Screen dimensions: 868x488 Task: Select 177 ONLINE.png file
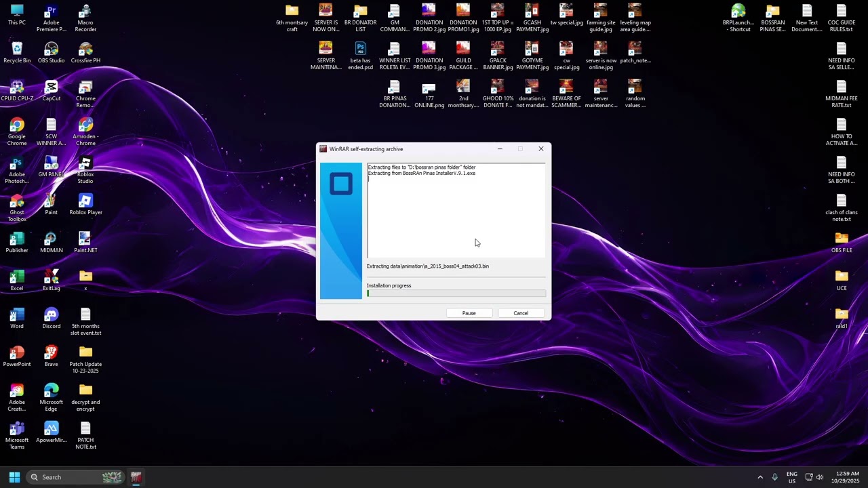(429, 94)
